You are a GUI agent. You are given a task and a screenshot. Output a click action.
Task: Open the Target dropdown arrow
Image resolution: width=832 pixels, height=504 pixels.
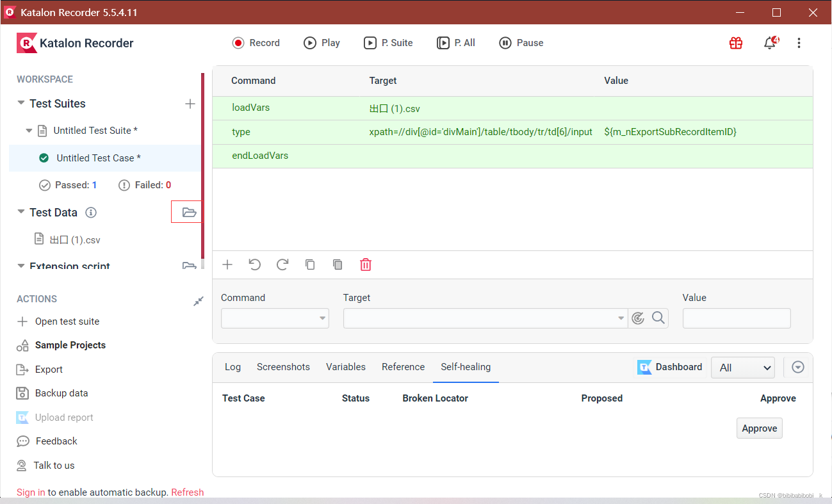pyautogui.click(x=621, y=318)
